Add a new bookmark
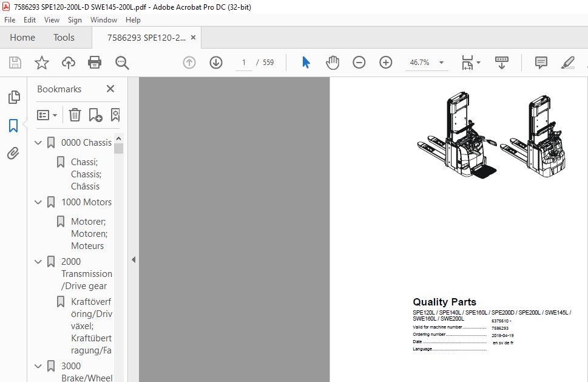Image resolution: width=588 pixels, height=382 pixels. pyautogui.click(x=95, y=115)
